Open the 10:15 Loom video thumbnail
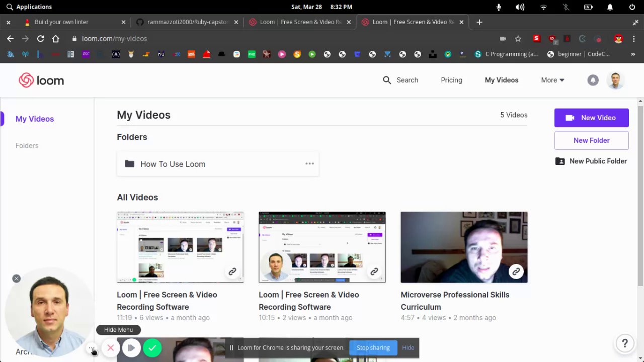This screenshot has width=644, height=362. pyautogui.click(x=322, y=247)
